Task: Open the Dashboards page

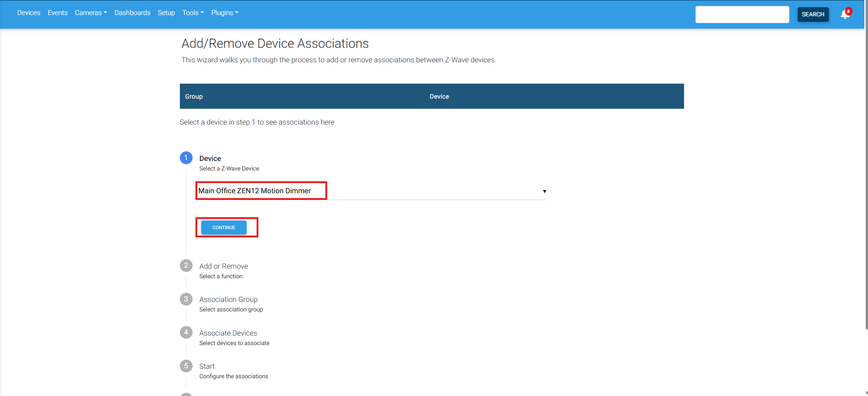Action: click(x=132, y=13)
